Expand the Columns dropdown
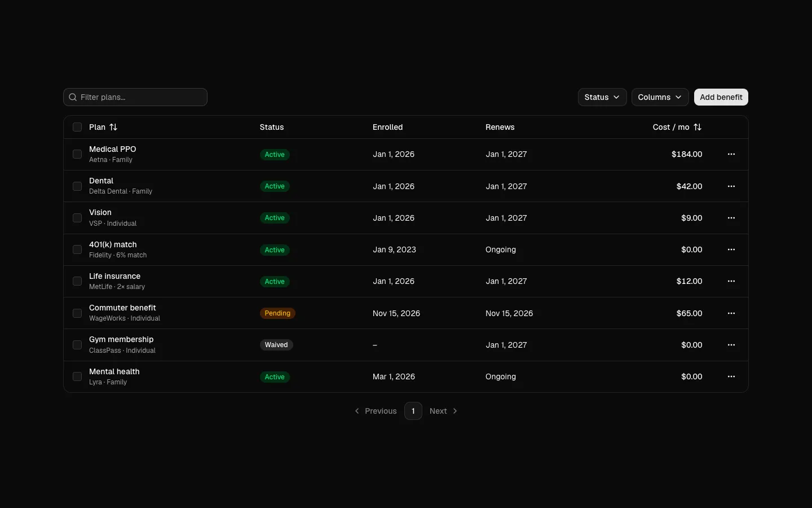Viewport: 812px width, 508px height. [x=660, y=97]
